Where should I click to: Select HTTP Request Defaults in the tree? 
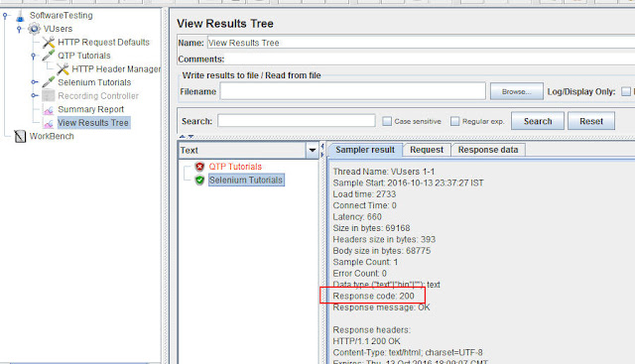[103, 42]
